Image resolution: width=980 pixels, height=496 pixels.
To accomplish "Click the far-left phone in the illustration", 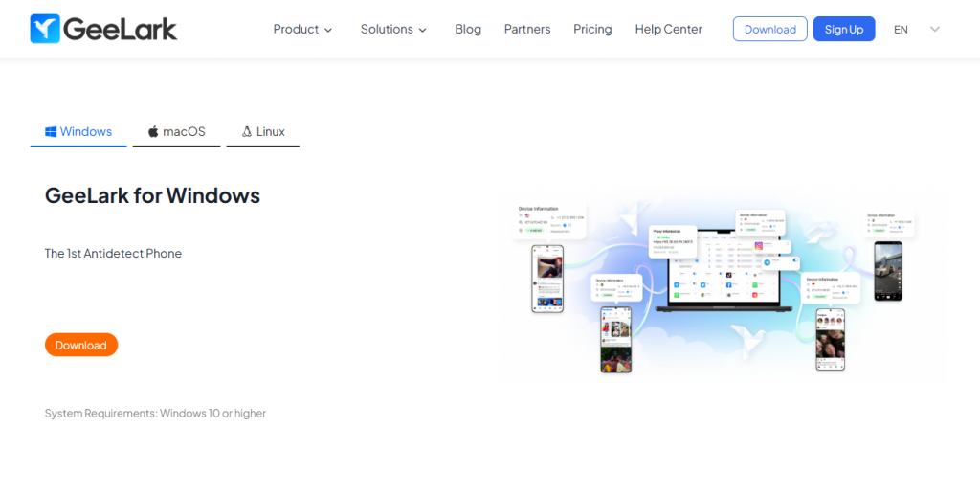I will [x=546, y=279].
